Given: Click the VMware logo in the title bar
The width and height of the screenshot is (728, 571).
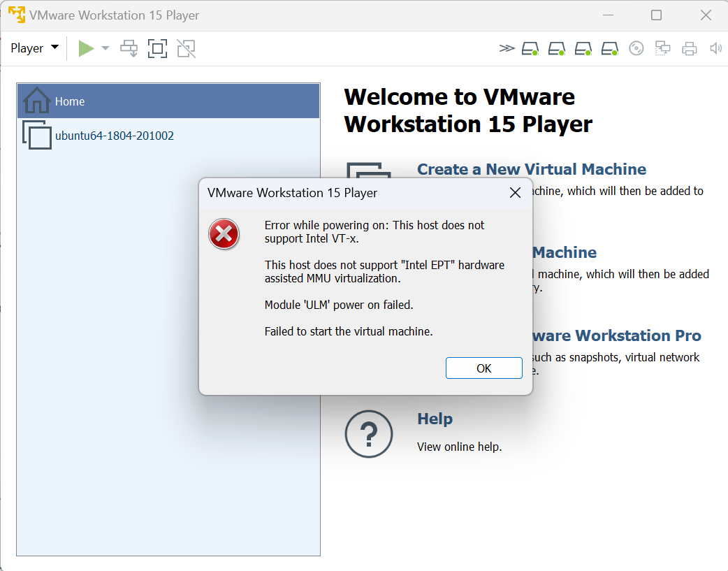Looking at the screenshot, I should 17,15.
